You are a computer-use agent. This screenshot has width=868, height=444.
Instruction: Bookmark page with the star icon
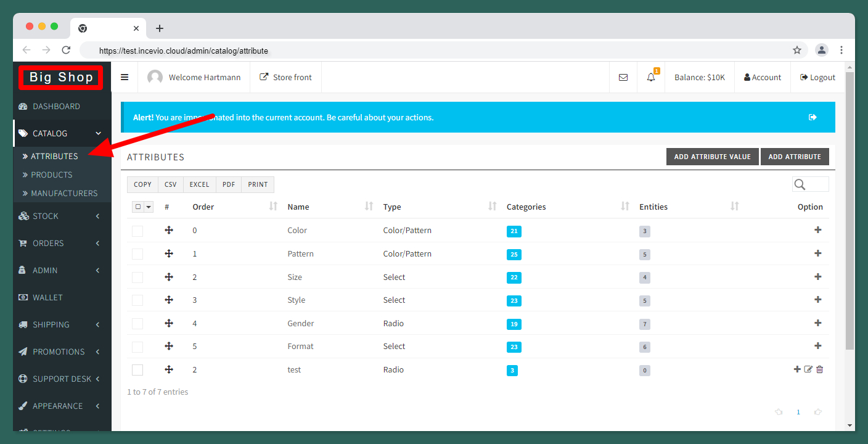797,51
